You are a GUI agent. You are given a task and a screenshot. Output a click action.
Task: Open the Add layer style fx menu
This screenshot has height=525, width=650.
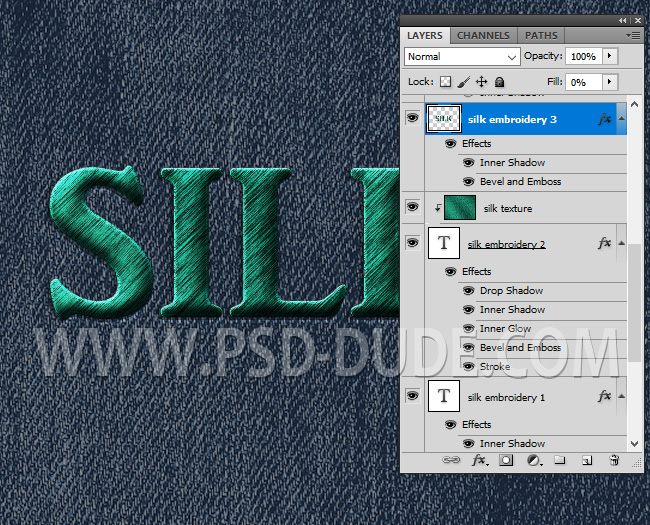click(479, 461)
